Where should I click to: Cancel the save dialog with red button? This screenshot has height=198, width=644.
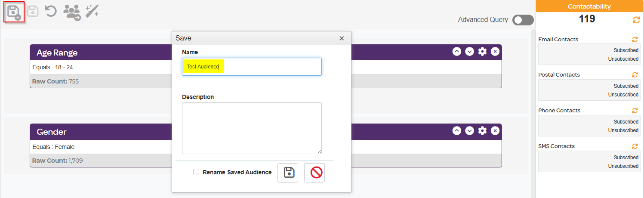(314, 173)
